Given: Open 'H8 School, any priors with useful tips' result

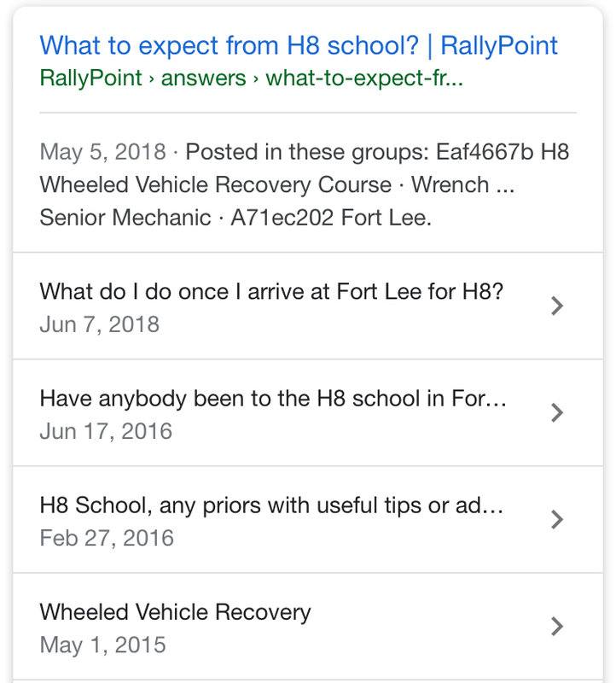Looking at the screenshot, I should pos(271,505).
